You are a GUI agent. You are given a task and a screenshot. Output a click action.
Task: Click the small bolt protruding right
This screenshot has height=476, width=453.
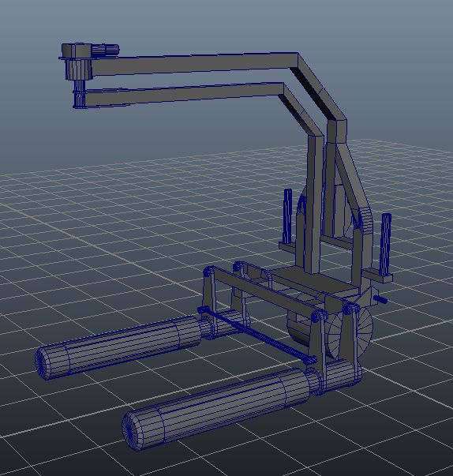click(380, 300)
